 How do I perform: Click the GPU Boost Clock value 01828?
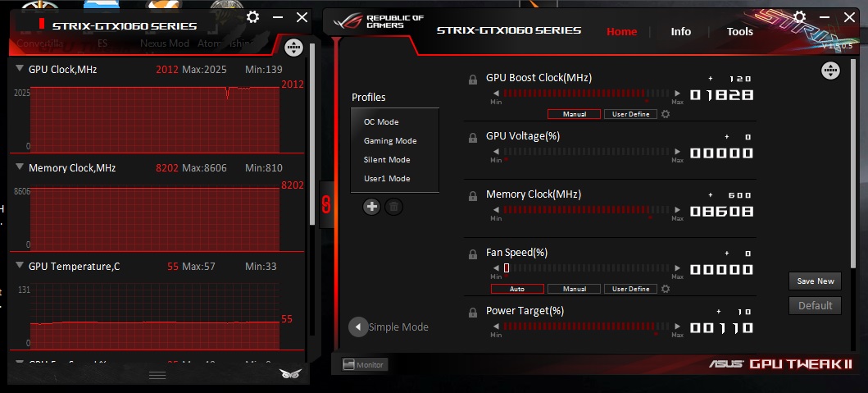click(721, 95)
